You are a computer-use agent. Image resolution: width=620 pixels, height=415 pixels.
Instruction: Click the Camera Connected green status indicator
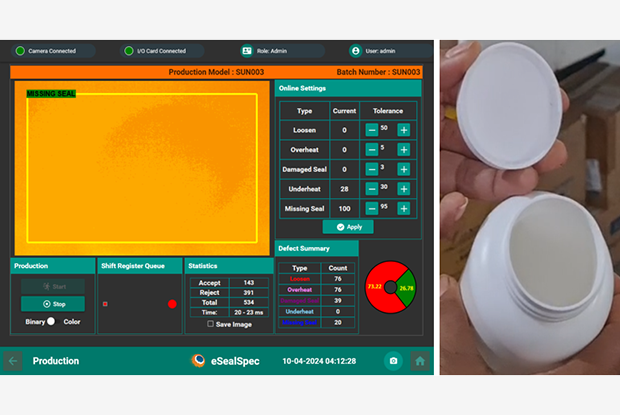[19, 51]
